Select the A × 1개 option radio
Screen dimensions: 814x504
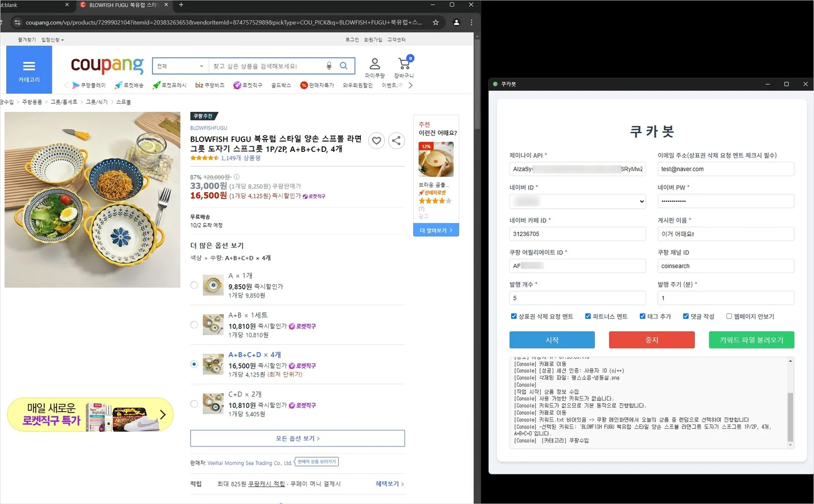click(194, 285)
